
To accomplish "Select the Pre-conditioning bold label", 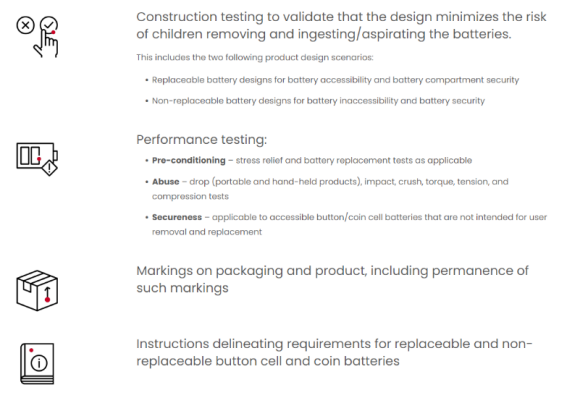I will (189, 160).
